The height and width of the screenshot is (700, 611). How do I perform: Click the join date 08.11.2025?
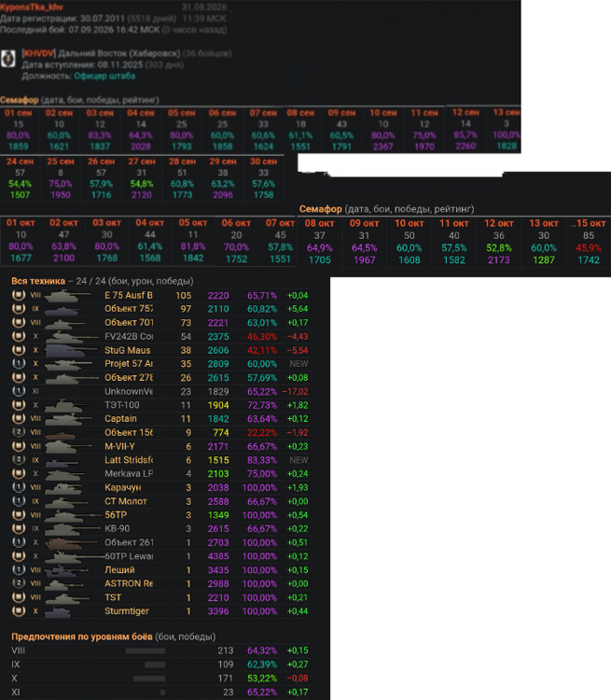(x=120, y=64)
